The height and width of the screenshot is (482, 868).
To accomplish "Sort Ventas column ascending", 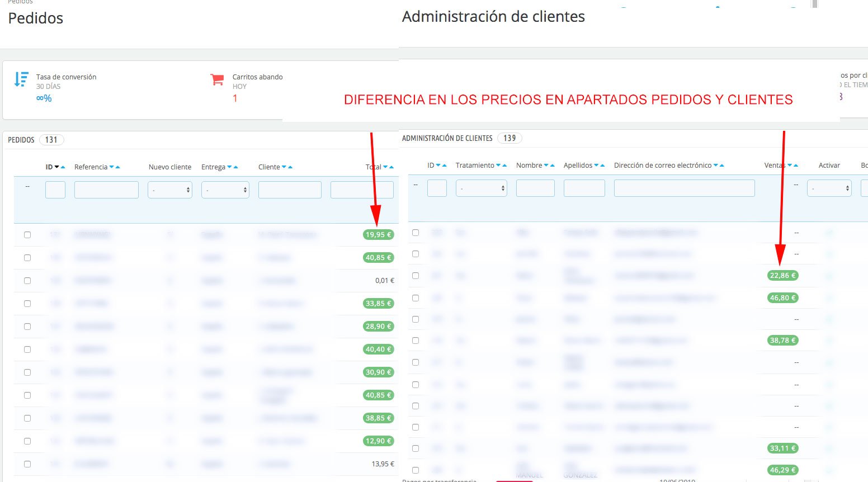I will [x=795, y=166].
